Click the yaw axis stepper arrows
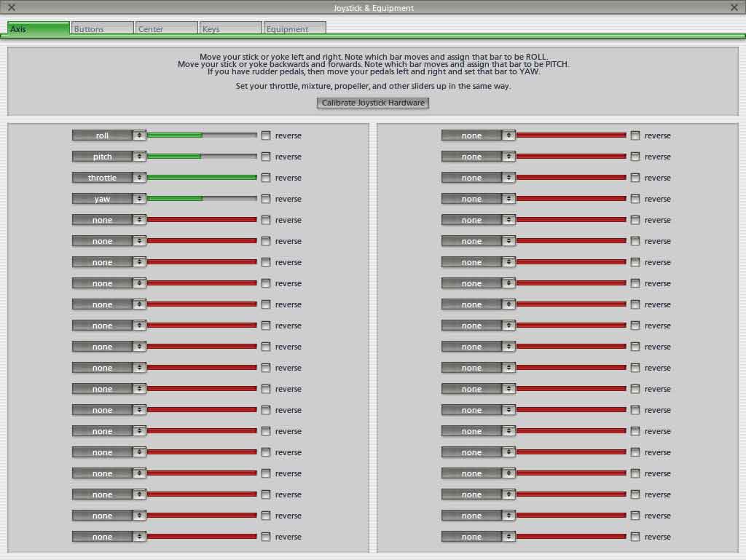Image resolution: width=746 pixels, height=560 pixels. (x=139, y=199)
